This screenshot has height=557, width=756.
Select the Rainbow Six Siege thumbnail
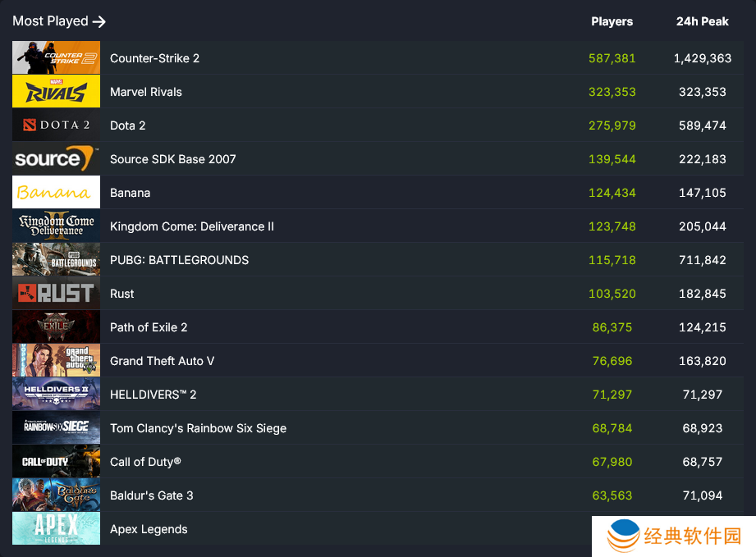(x=56, y=428)
